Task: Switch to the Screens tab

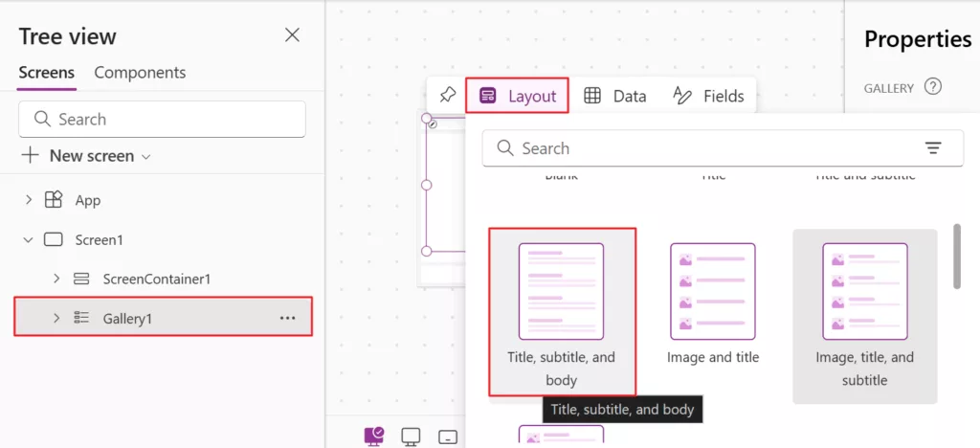Action: 47,73
